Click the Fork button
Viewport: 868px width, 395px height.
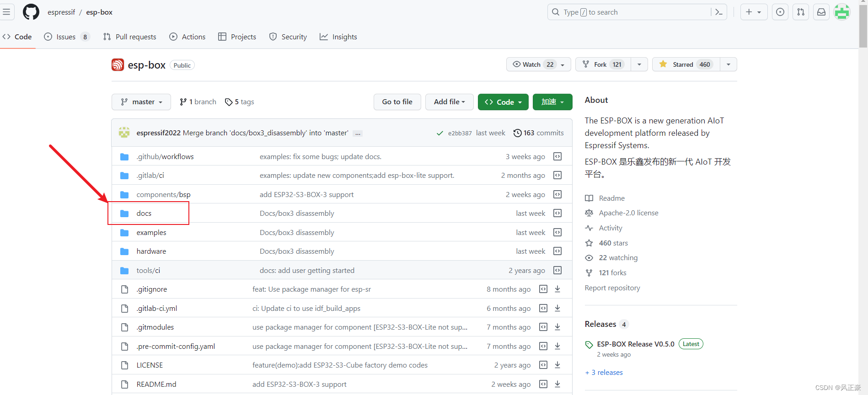pos(603,64)
